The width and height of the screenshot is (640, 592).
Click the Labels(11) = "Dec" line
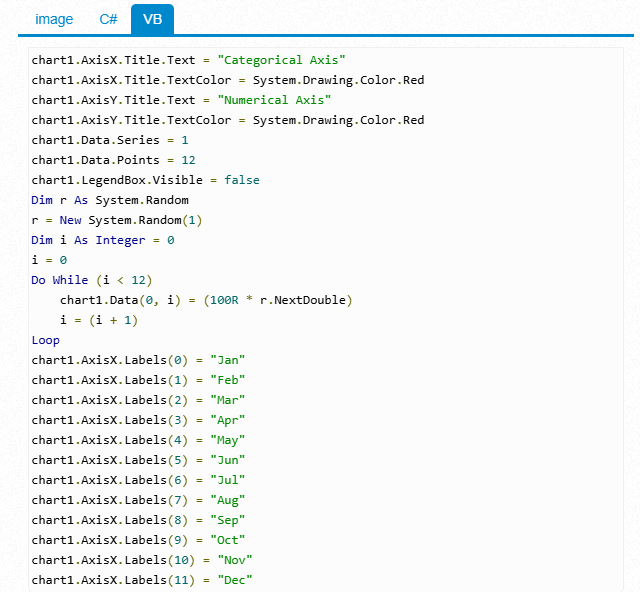(142, 580)
